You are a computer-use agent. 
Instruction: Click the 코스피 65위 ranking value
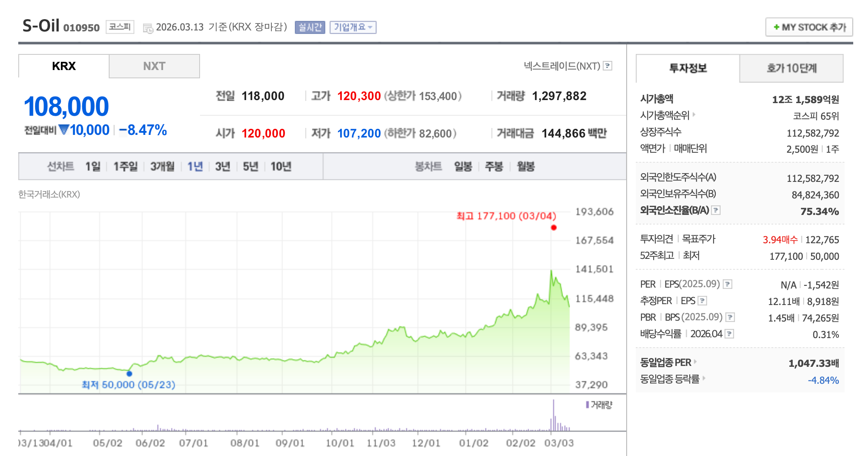point(816,116)
